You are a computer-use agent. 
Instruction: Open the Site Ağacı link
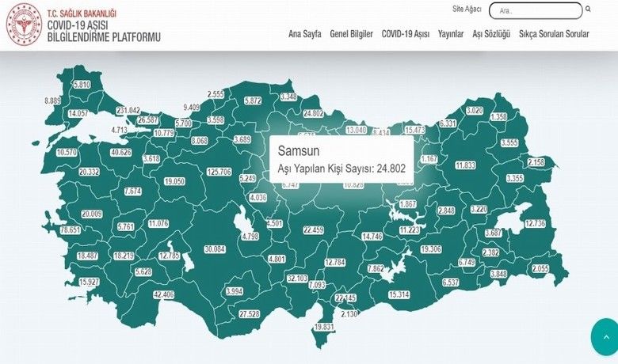tap(467, 9)
